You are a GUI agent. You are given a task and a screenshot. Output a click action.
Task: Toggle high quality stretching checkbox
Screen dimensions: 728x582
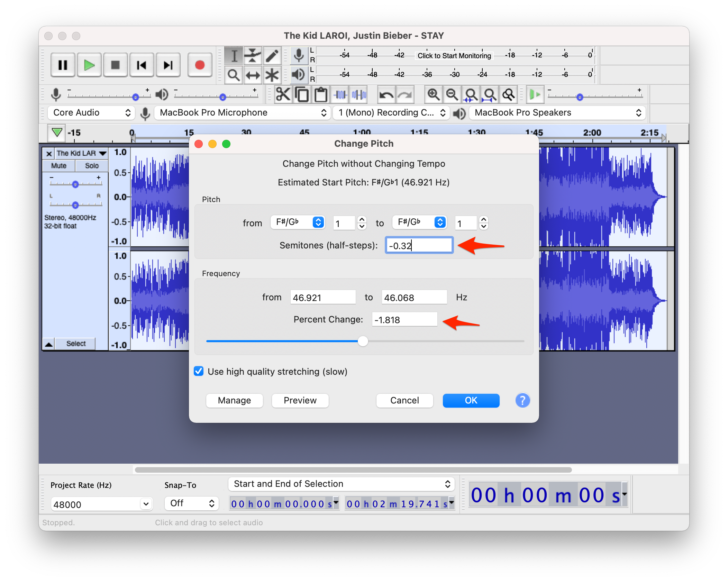pyautogui.click(x=199, y=371)
